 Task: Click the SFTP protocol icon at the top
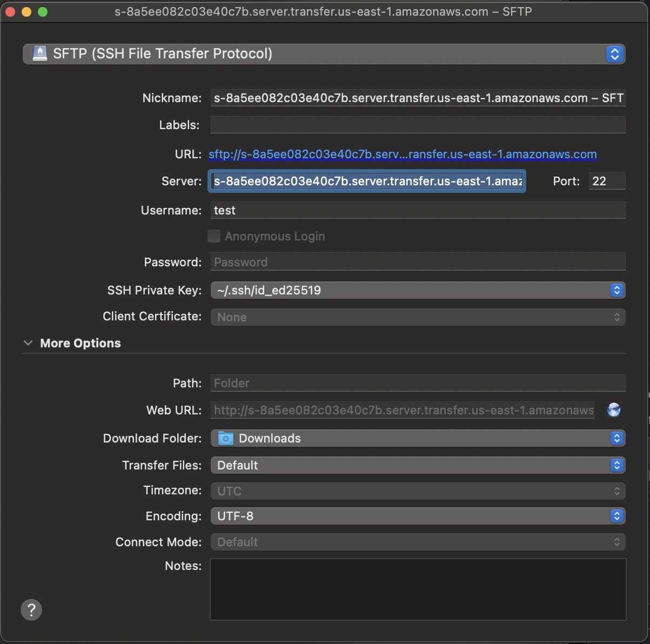[x=39, y=53]
